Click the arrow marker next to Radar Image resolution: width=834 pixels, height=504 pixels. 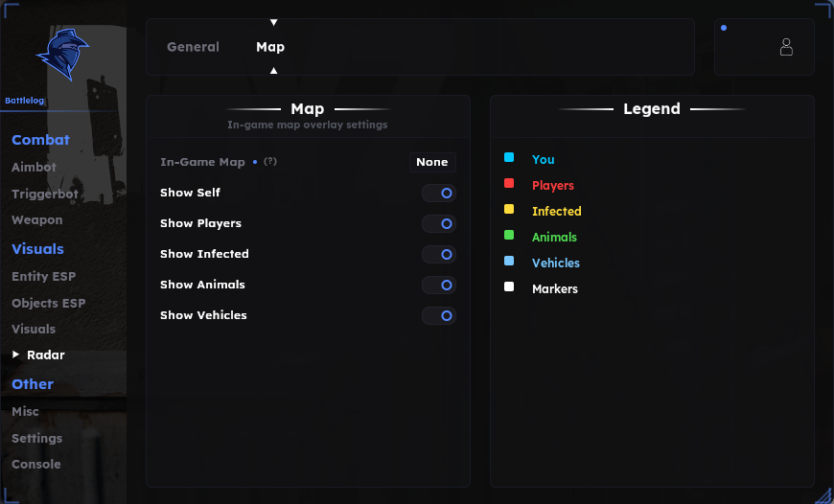pyautogui.click(x=16, y=355)
